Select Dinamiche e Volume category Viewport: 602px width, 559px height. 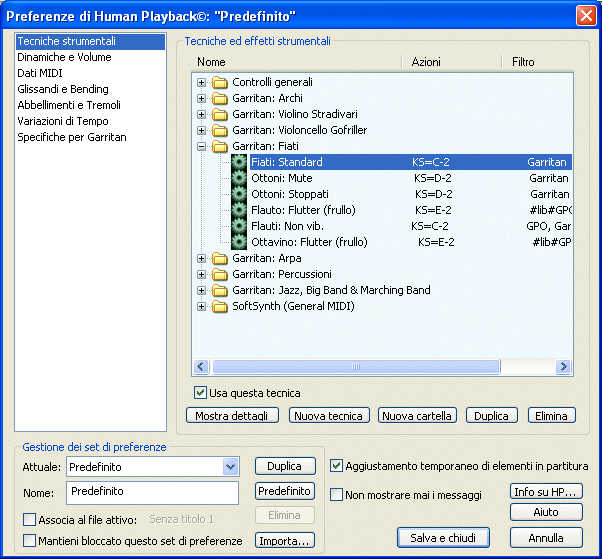[63, 57]
